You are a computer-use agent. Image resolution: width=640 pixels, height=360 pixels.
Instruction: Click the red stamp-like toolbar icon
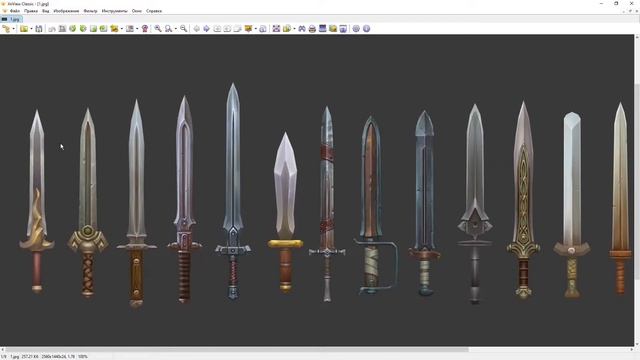tap(144, 29)
